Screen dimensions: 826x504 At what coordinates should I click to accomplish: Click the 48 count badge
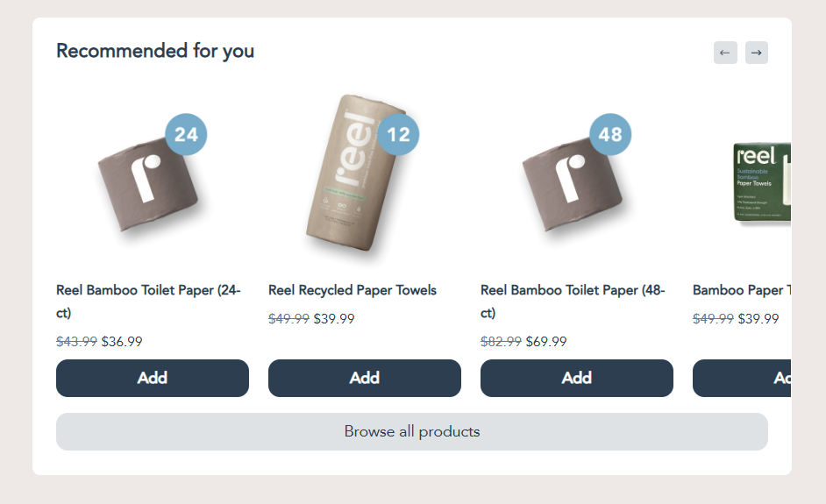click(x=610, y=134)
